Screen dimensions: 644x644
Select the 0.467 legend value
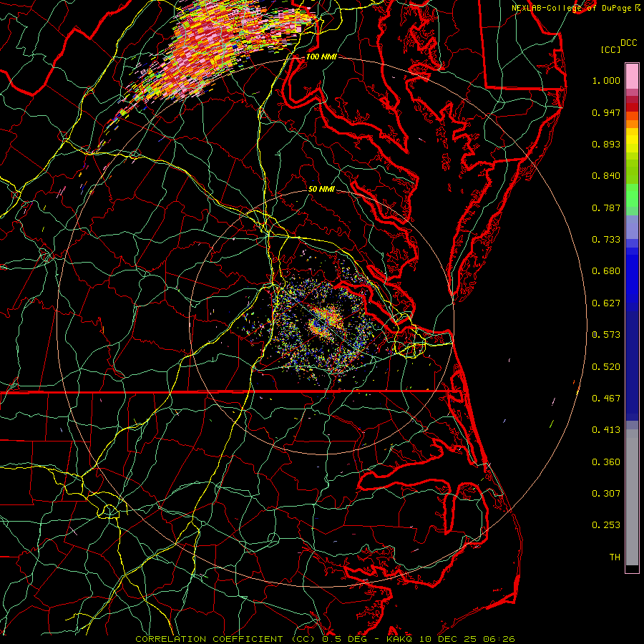[606, 399]
